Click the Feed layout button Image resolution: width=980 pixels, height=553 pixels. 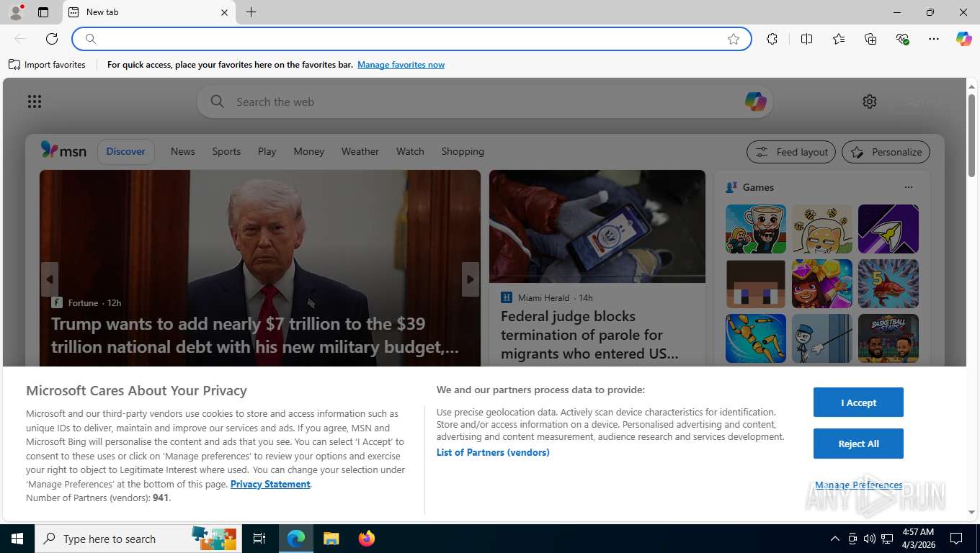click(791, 152)
